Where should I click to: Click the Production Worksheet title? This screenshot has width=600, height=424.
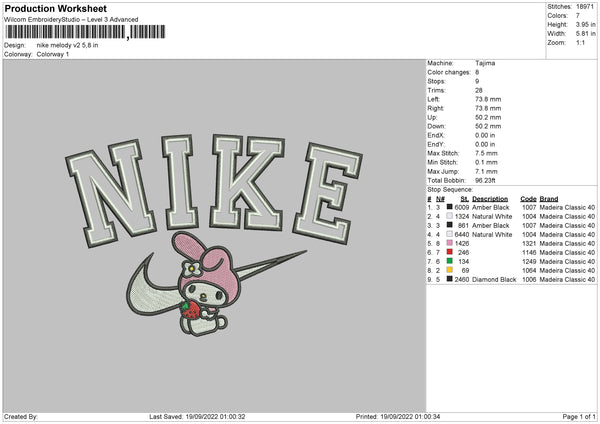[x=55, y=9]
